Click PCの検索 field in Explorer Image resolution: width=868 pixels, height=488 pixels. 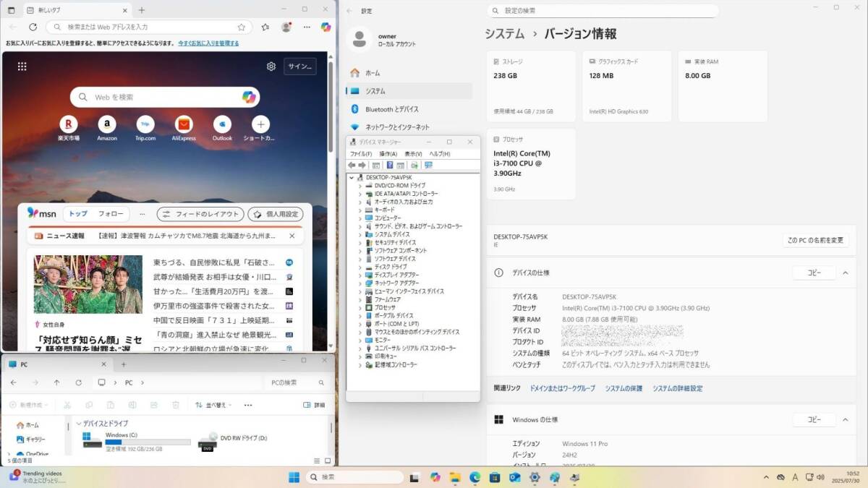pos(297,382)
